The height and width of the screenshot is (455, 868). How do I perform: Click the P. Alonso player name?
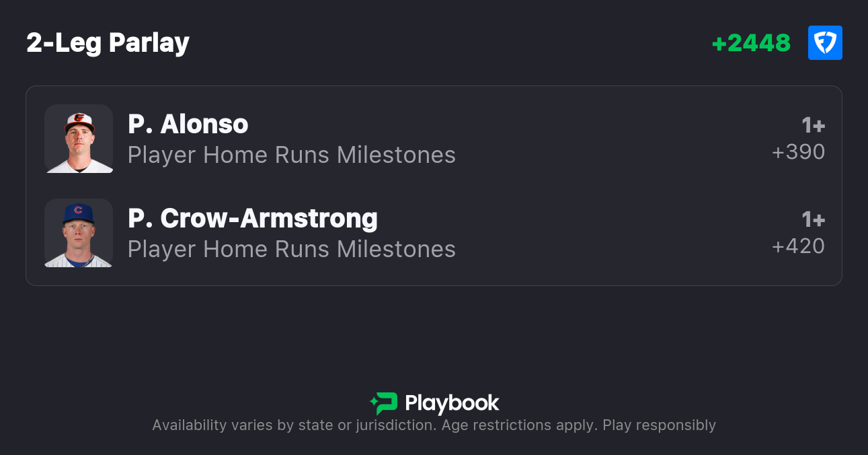click(x=188, y=124)
